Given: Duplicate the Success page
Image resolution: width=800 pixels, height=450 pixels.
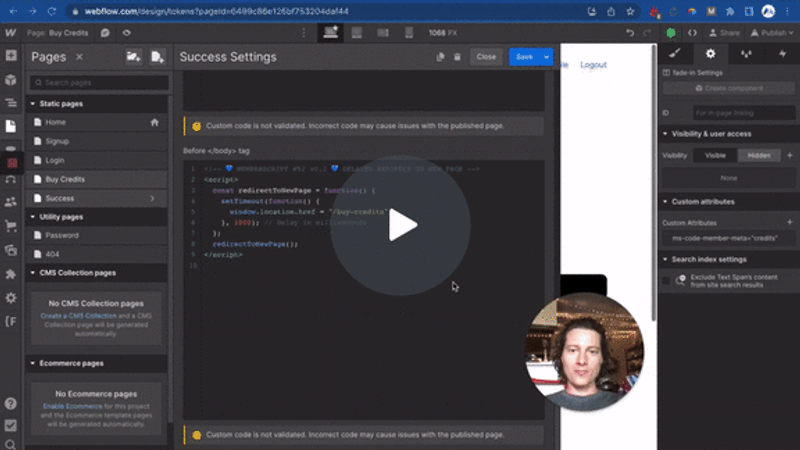Looking at the screenshot, I should tap(440, 57).
